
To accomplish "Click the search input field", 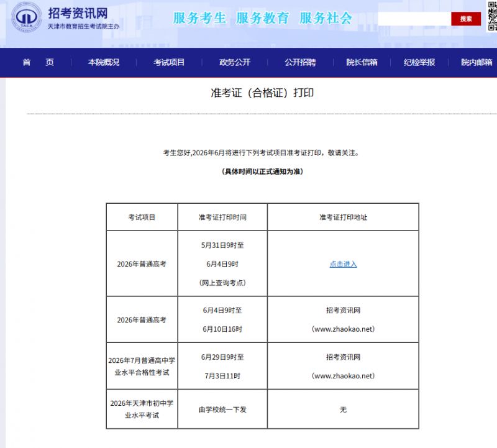I will [414, 19].
